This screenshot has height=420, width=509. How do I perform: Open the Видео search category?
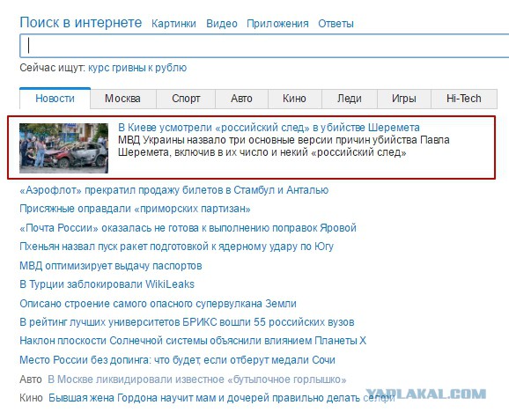(x=222, y=24)
